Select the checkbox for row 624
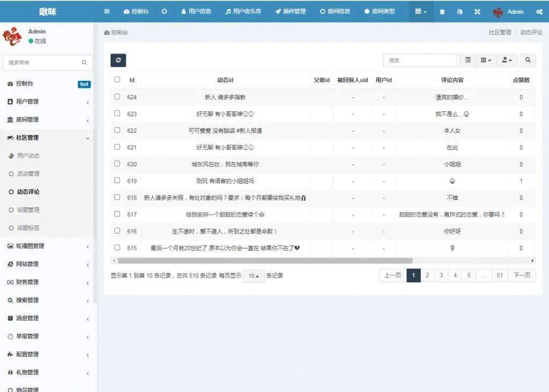549x392 pixels. pyautogui.click(x=117, y=97)
